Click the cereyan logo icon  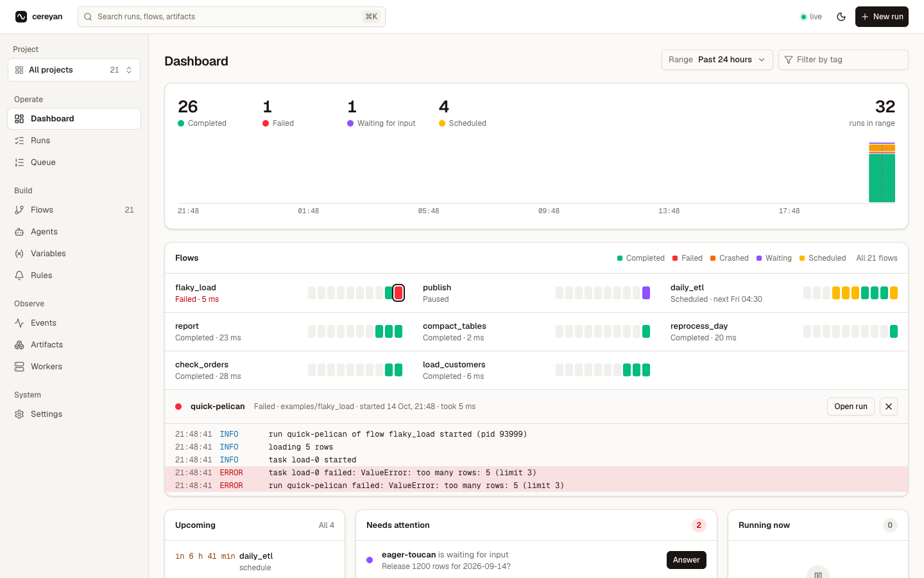[21, 17]
